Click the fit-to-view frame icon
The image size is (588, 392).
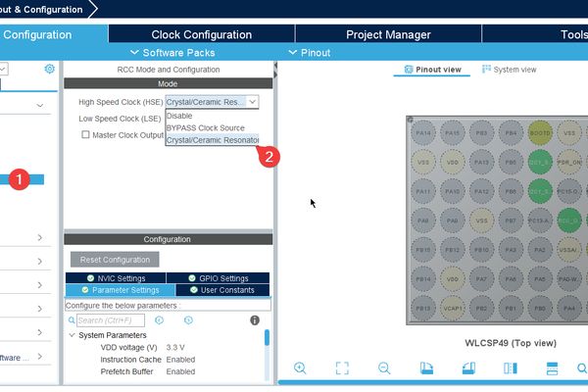[342, 368]
